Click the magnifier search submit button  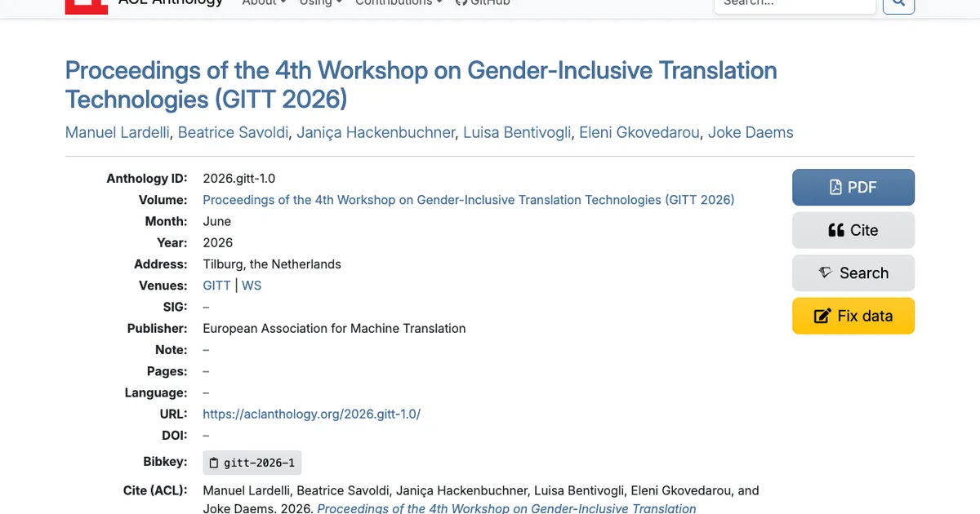coord(899,5)
